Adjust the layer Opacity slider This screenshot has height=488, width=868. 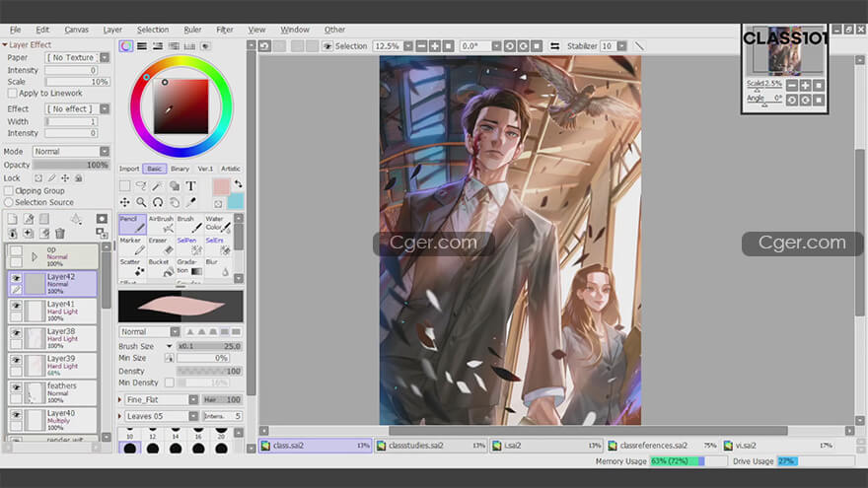click(71, 165)
